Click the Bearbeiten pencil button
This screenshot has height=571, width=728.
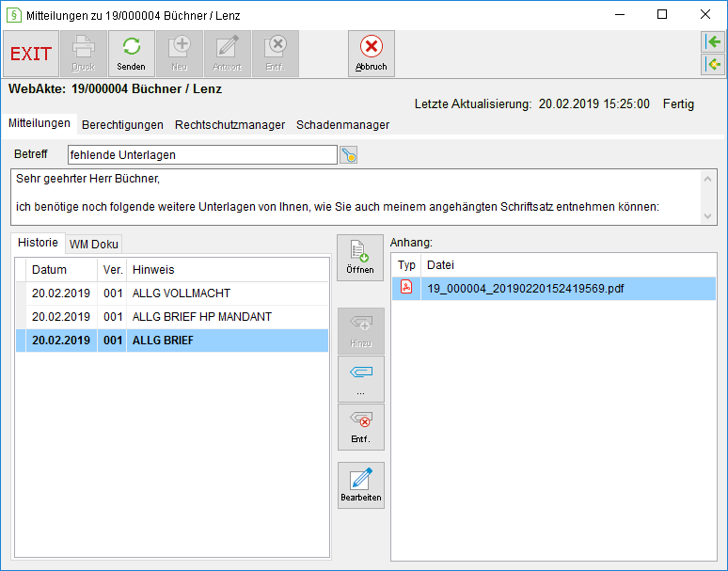(x=361, y=485)
